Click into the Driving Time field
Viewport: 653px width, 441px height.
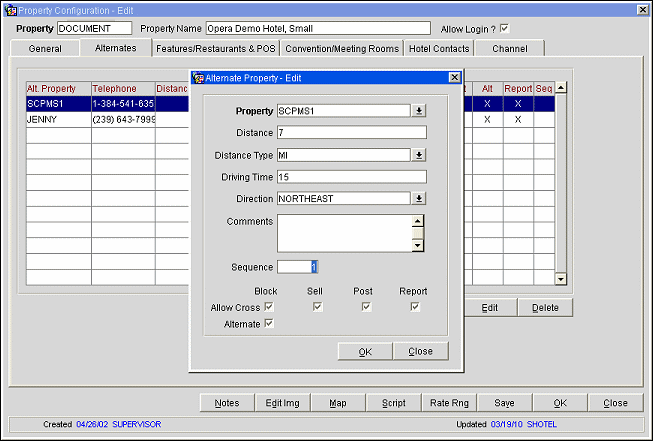[x=351, y=177]
